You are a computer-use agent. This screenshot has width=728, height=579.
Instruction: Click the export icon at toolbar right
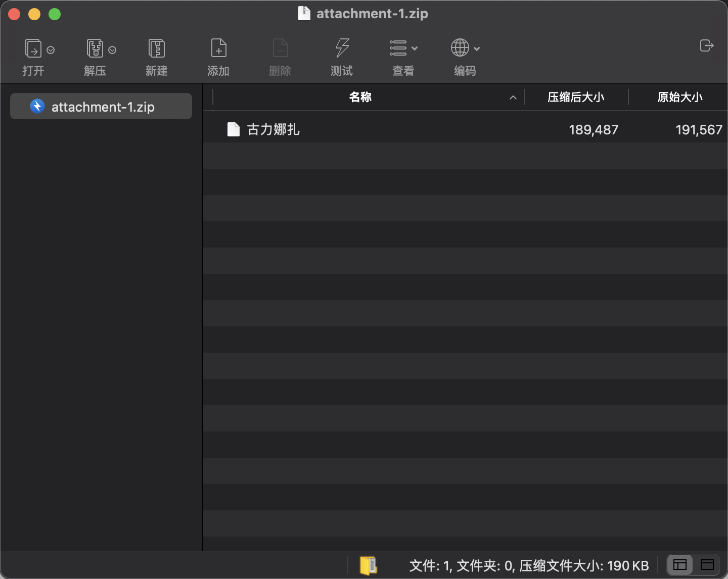(706, 46)
